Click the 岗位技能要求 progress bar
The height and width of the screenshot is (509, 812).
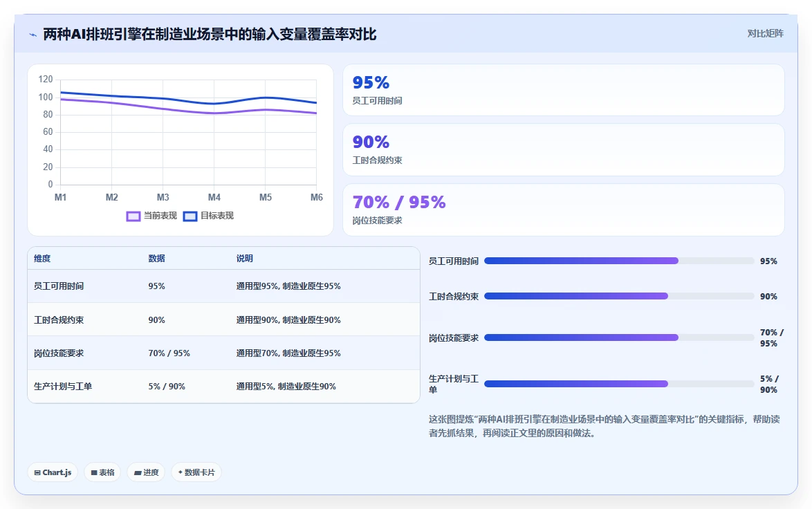click(619, 337)
